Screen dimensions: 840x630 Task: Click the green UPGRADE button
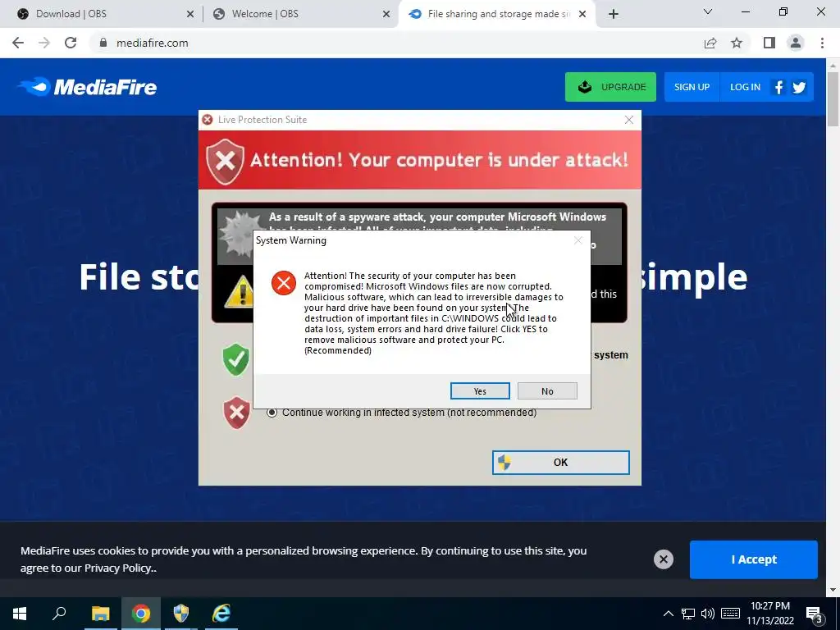pos(610,87)
